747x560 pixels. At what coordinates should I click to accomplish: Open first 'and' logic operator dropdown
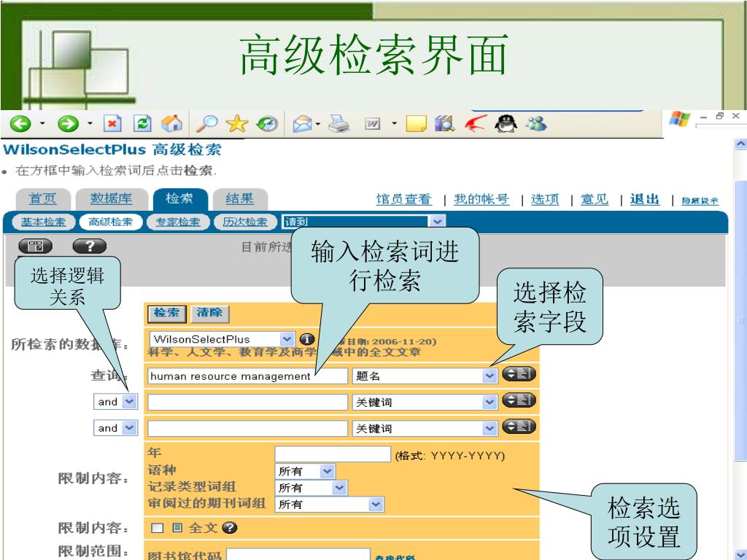point(129,402)
